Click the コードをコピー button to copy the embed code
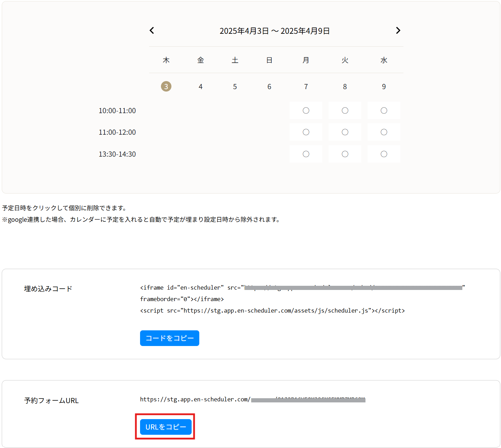The height and width of the screenshot is (448, 501). click(x=169, y=338)
